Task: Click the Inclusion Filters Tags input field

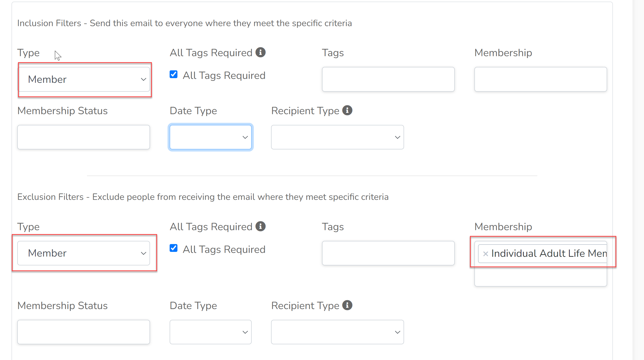Action: [388, 79]
